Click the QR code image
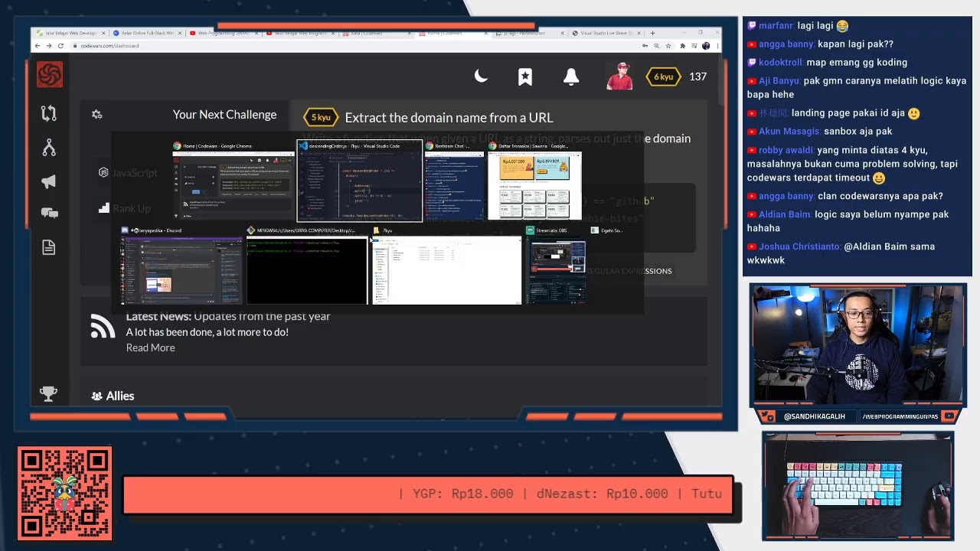Viewport: 980px width, 551px height. (x=64, y=494)
